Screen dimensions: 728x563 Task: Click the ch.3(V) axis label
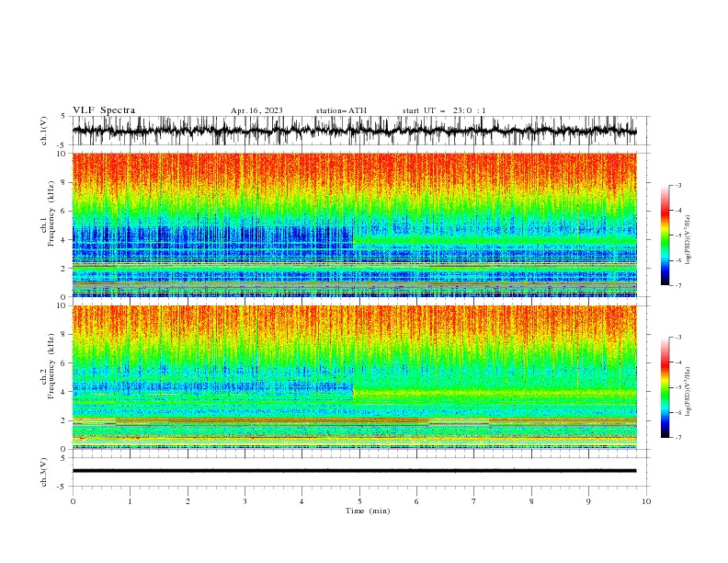pos(44,472)
